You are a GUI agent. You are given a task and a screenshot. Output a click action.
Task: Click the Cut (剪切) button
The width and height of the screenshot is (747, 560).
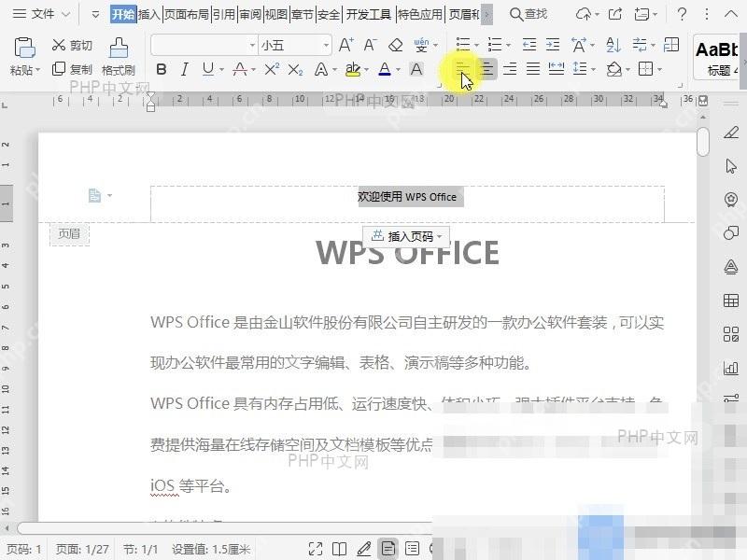pos(72,45)
